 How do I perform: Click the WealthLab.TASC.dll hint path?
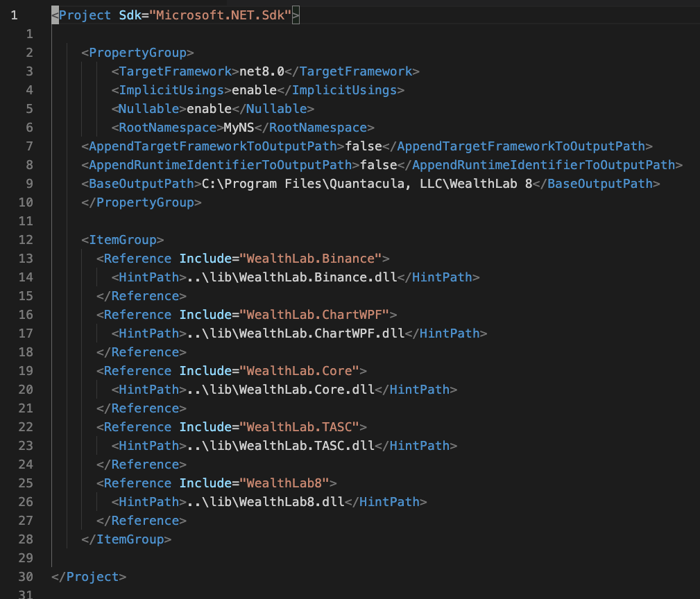pos(280,446)
